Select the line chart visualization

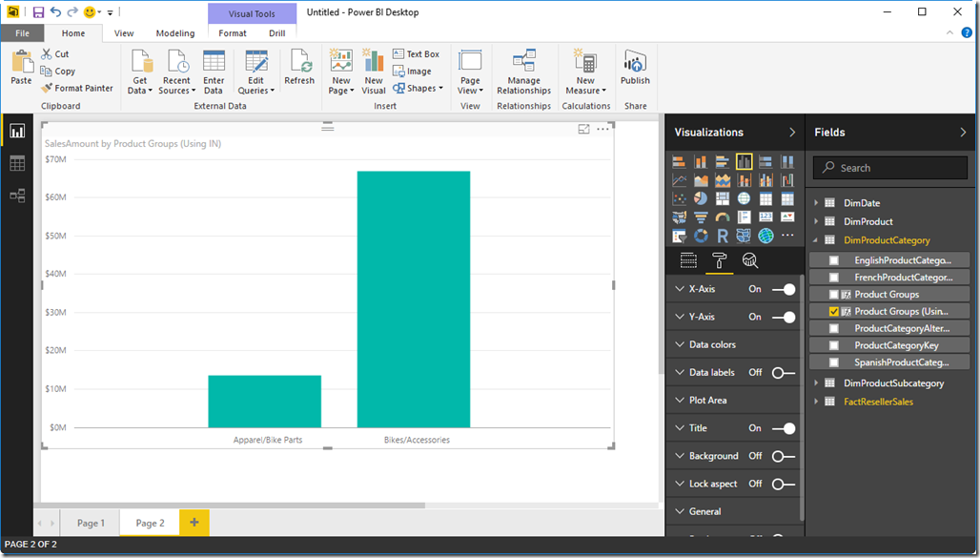(679, 181)
